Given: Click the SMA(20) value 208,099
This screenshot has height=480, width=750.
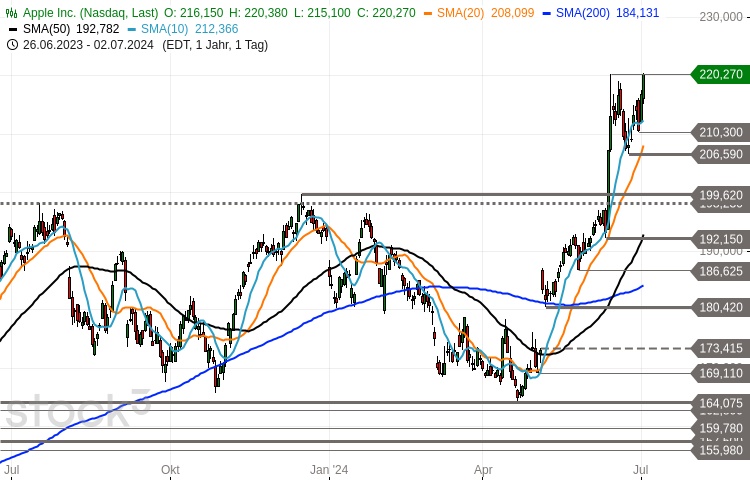Looking at the screenshot, I should click(512, 13).
